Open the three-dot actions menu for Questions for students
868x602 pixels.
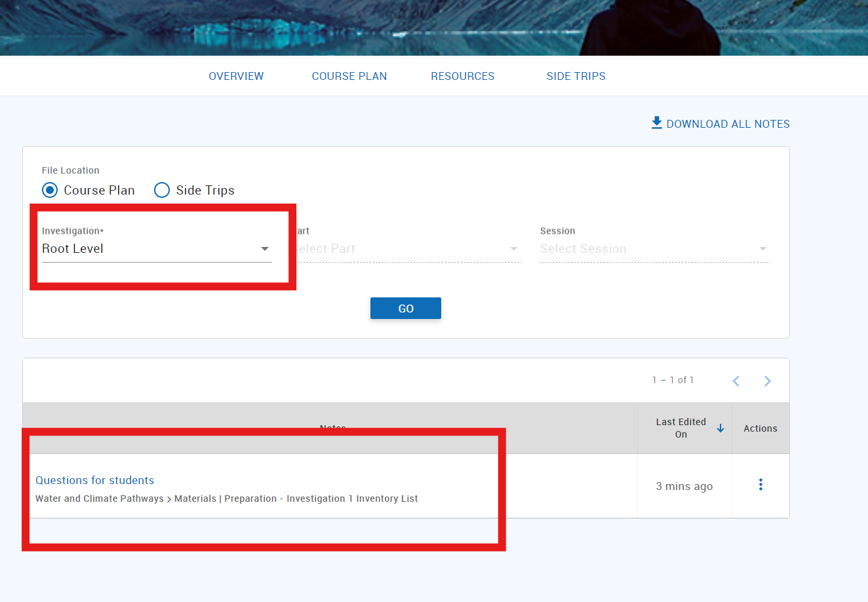coord(760,485)
